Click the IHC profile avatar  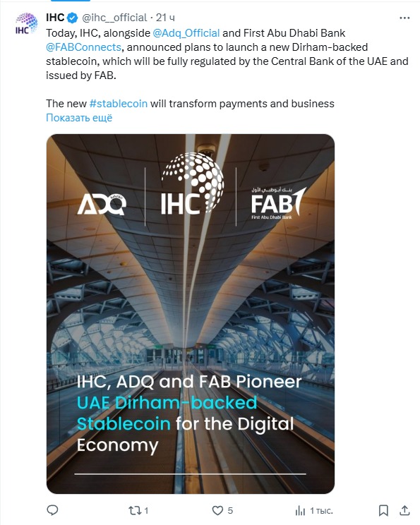(26, 23)
